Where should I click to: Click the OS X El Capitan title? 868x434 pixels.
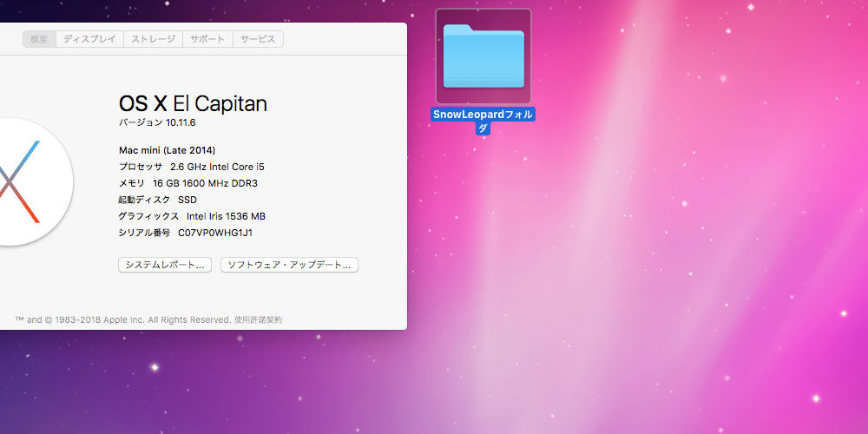pyautogui.click(x=193, y=103)
